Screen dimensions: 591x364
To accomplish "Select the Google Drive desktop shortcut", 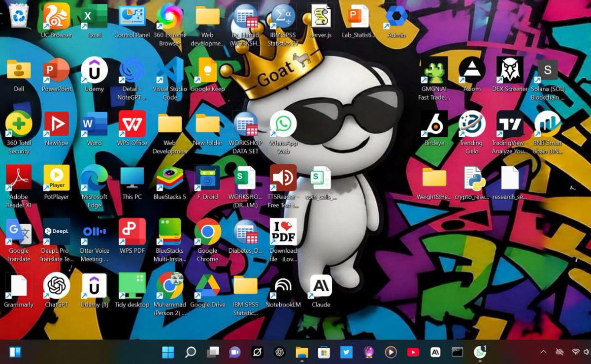I will point(207,285).
